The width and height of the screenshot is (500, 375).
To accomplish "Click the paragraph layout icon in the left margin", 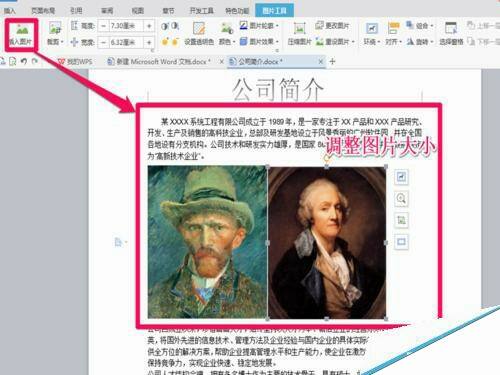I will point(118,242).
